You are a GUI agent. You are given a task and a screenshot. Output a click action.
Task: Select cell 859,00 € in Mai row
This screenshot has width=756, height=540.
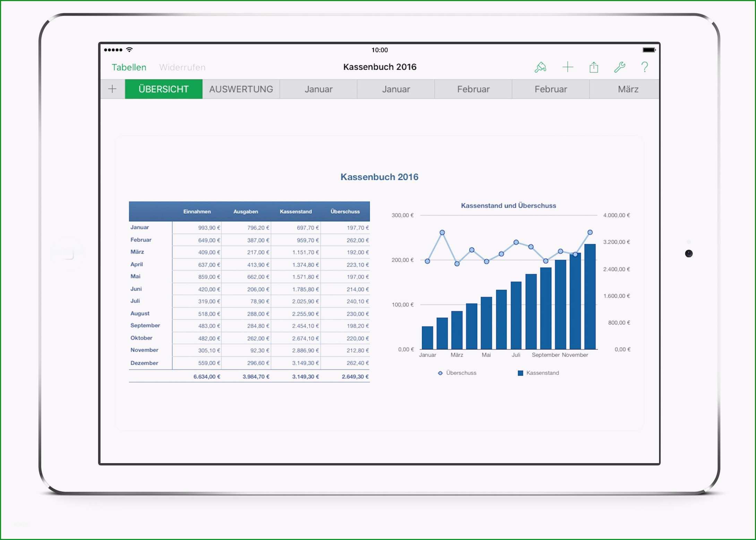[197, 277]
